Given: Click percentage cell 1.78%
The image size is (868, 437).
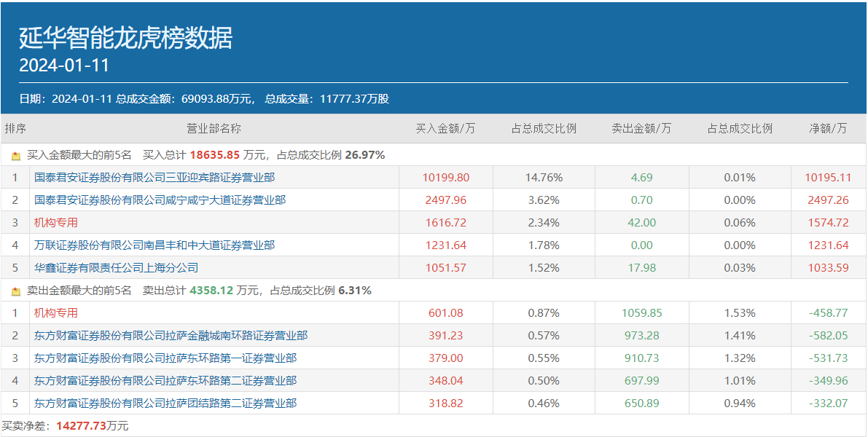Looking at the screenshot, I should pyautogui.click(x=544, y=245).
